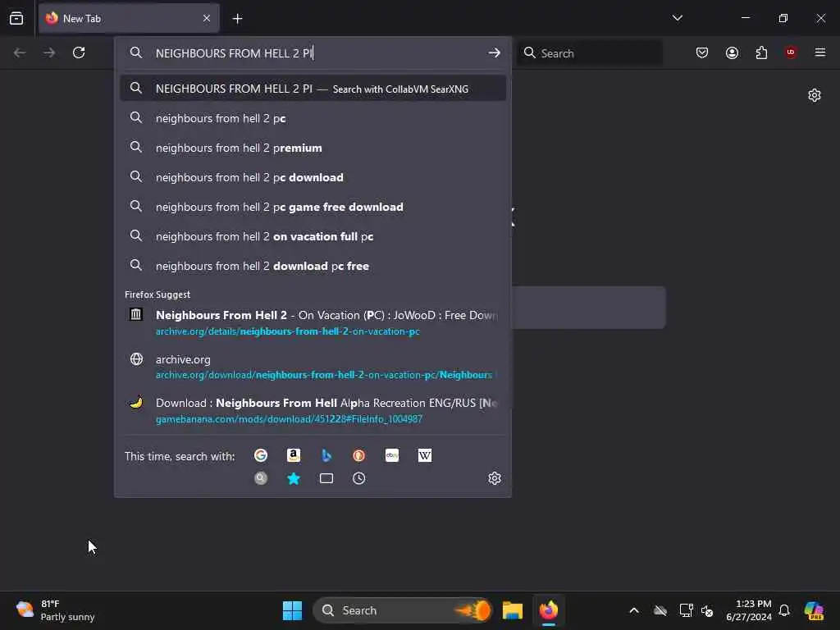Open the Firefox account icon
This screenshot has height=630, width=840.
tap(732, 52)
